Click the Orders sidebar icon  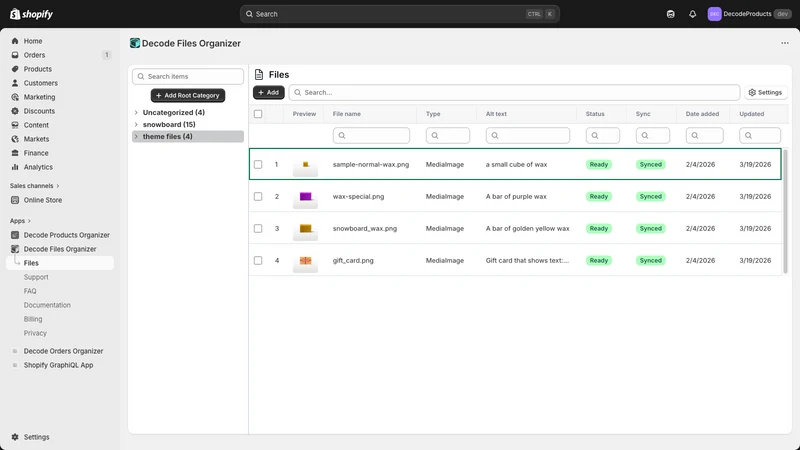coord(15,55)
